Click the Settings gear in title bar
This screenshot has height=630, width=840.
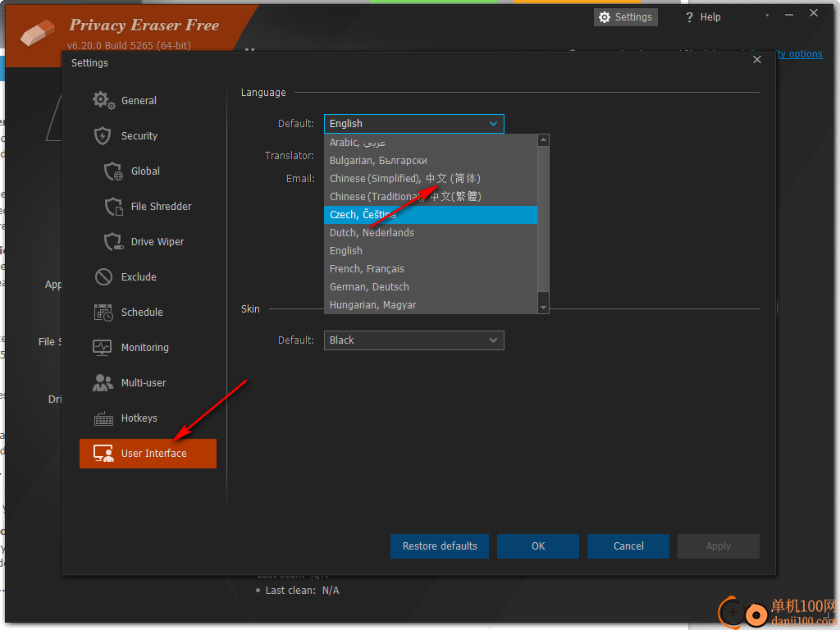point(605,17)
